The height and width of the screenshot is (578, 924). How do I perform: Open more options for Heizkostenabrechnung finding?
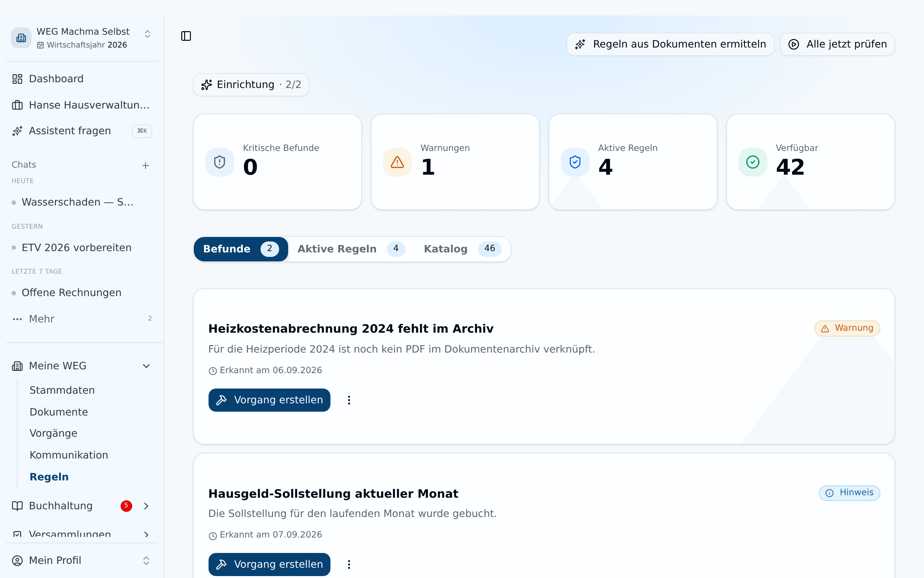tap(349, 400)
